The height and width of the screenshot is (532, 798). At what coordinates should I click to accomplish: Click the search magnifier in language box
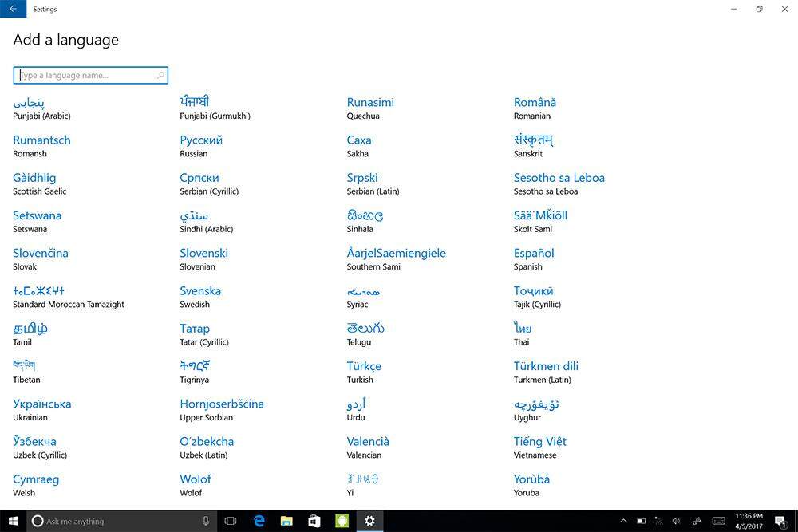(160, 76)
